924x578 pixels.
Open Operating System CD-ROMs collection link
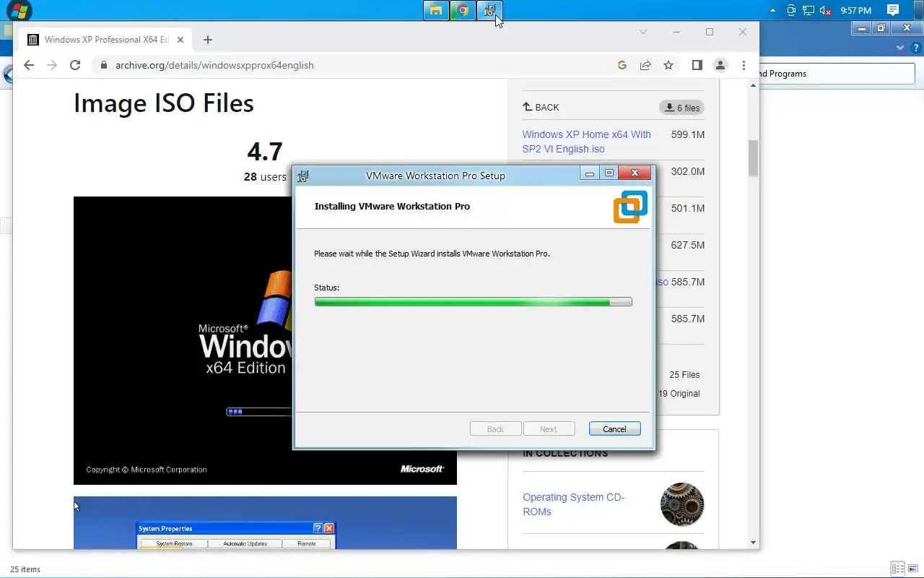point(573,504)
